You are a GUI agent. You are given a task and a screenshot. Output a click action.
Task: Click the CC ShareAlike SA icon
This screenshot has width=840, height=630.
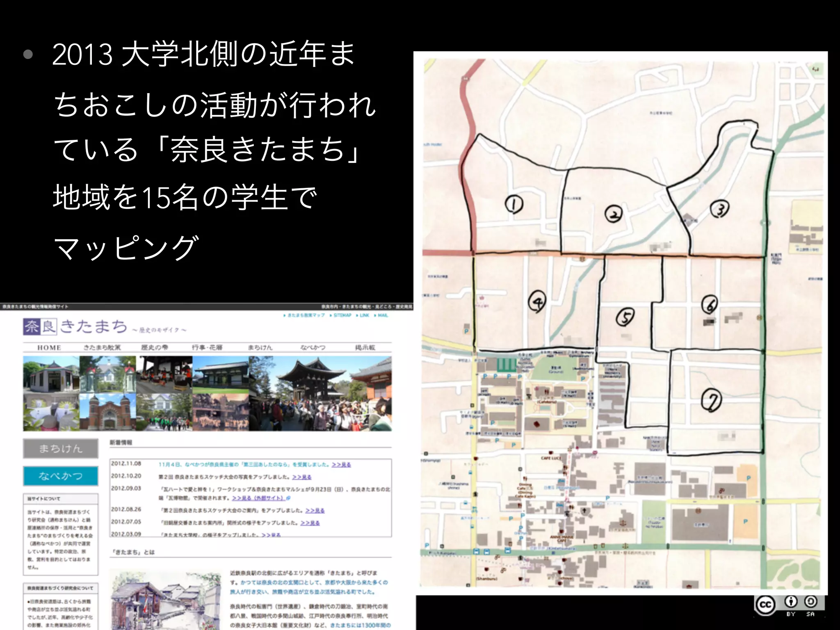pyautogui.click(x=810, y=602)
